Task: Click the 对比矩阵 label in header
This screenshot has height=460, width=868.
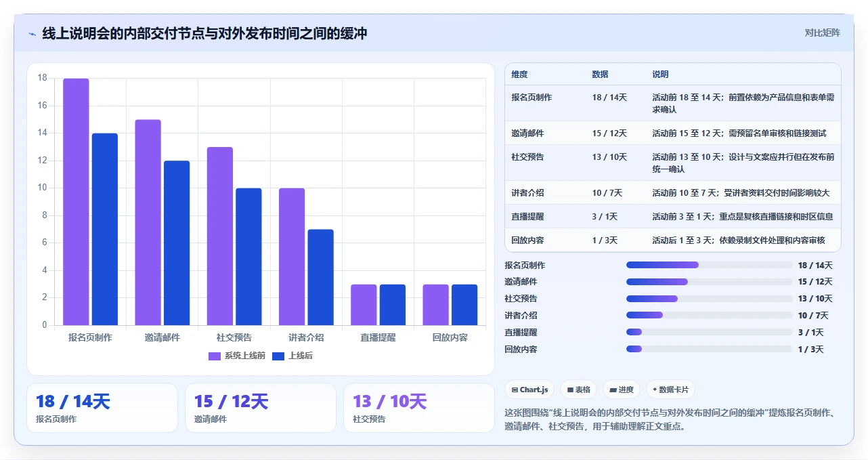Action: pyautogui.click(x=823, y=33)
